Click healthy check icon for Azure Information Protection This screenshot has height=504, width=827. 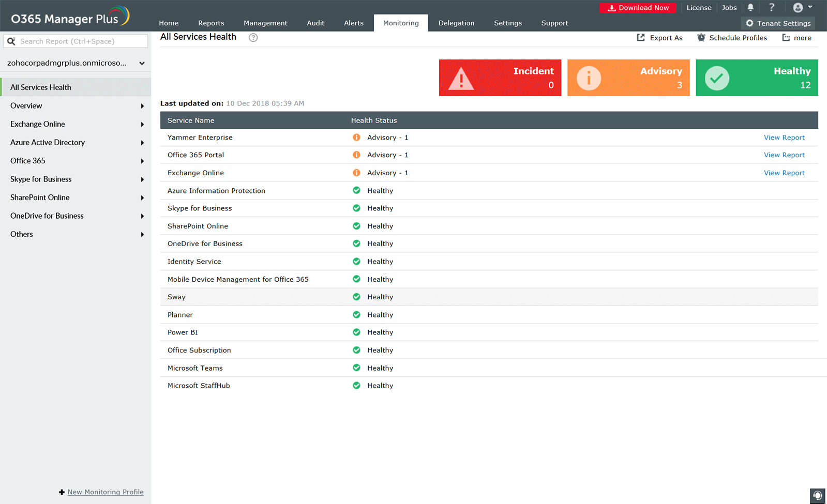[x=356, y=190]
